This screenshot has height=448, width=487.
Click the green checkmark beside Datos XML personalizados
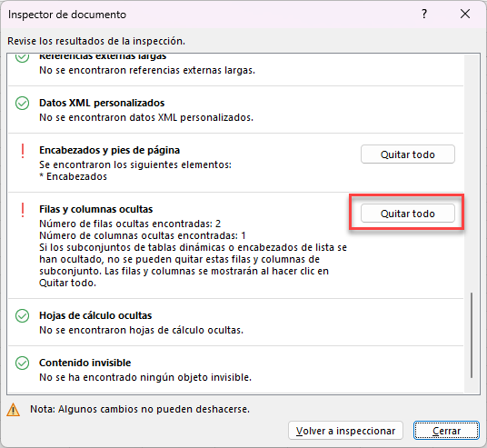pyautogui.click(x=23, y=104)
